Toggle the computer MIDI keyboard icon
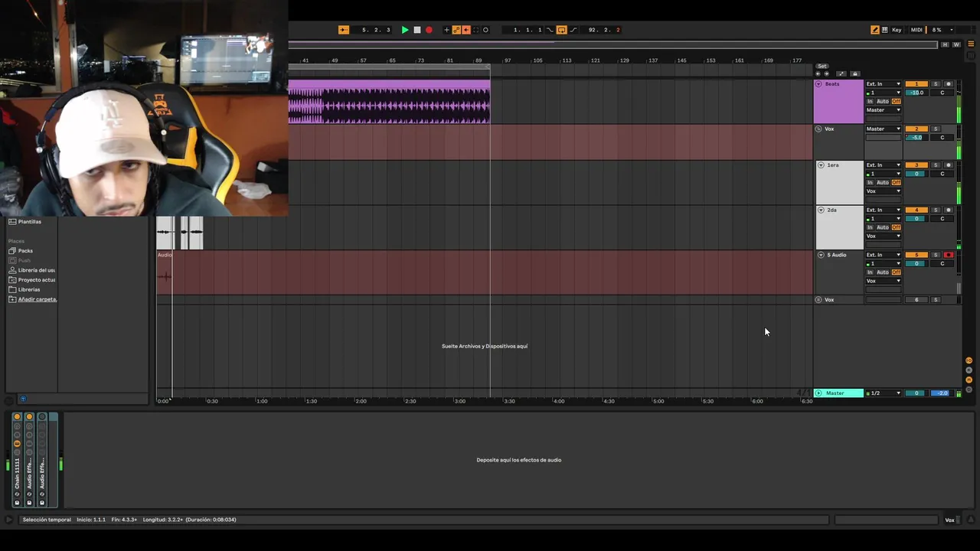Image resolution: width=980 pixels, height=551 pixels. (x=885, y=30)
